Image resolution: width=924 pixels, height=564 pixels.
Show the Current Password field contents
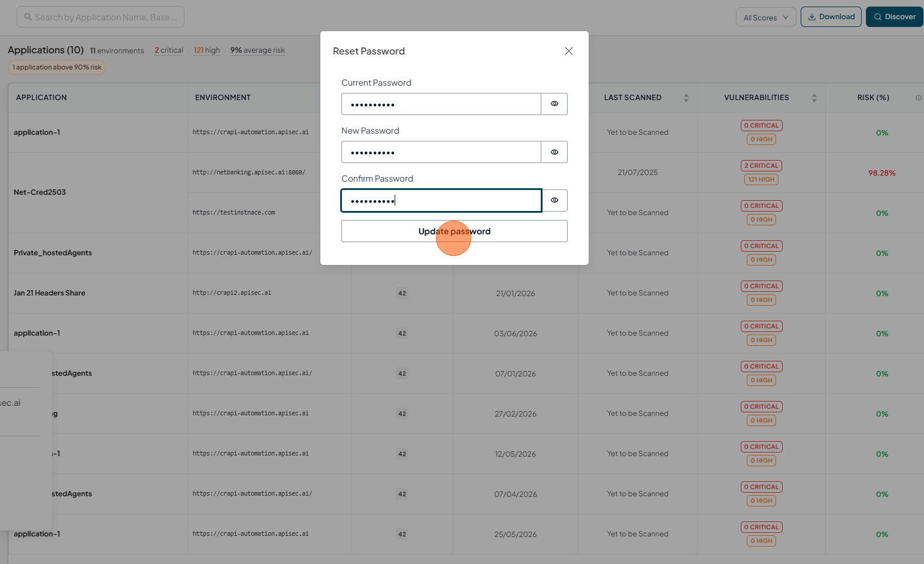pyautogui.click(x=555, y=104)
